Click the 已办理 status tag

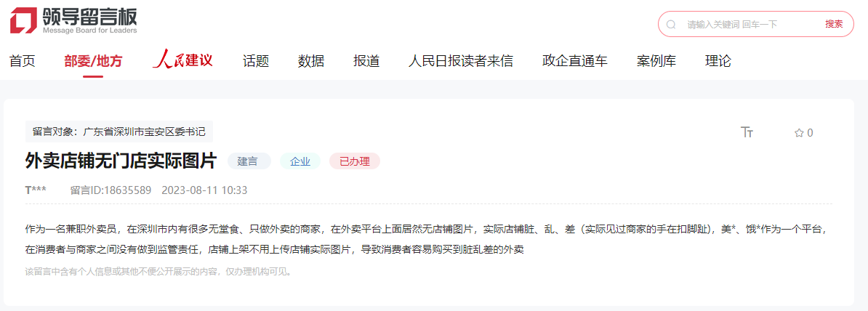(354, 161)
